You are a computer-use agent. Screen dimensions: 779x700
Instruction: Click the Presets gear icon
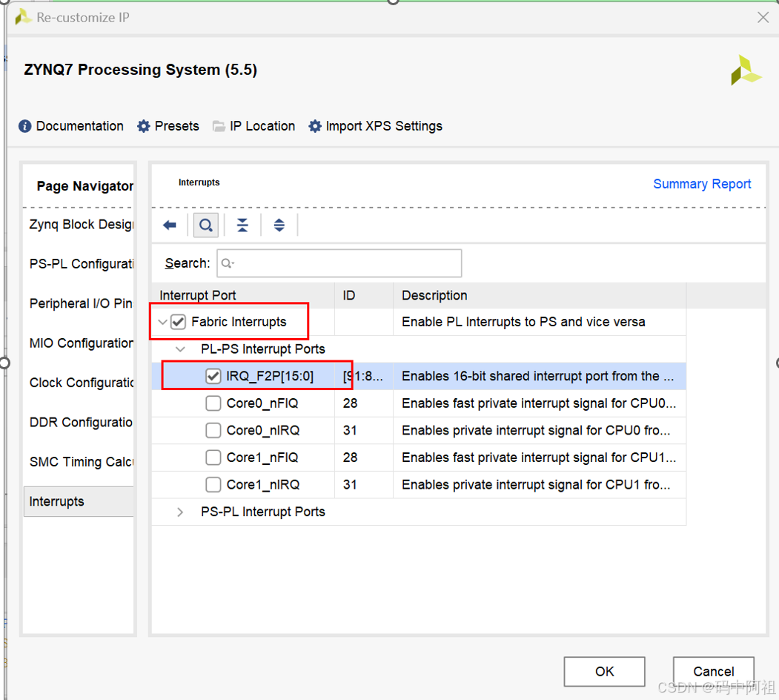point(144,126)
